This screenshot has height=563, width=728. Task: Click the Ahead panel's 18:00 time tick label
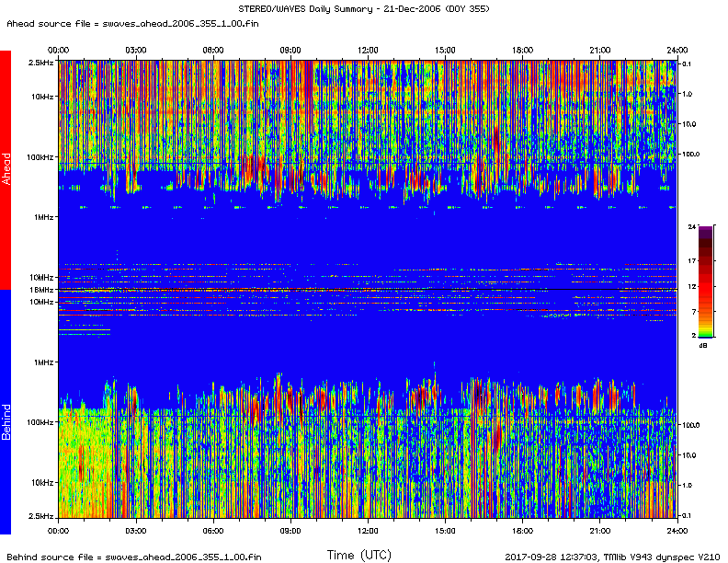tap(522, 51)
